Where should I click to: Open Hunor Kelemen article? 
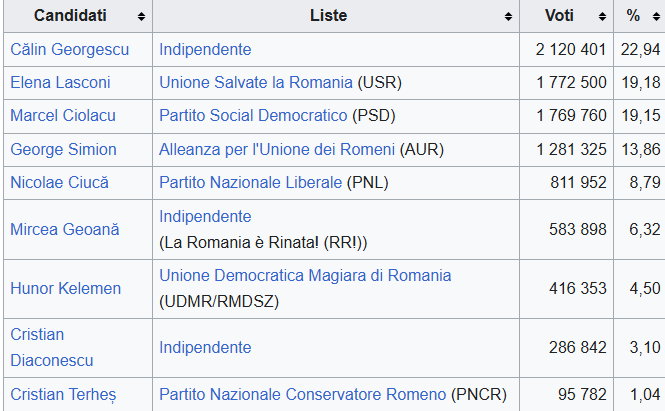point(65,289)
